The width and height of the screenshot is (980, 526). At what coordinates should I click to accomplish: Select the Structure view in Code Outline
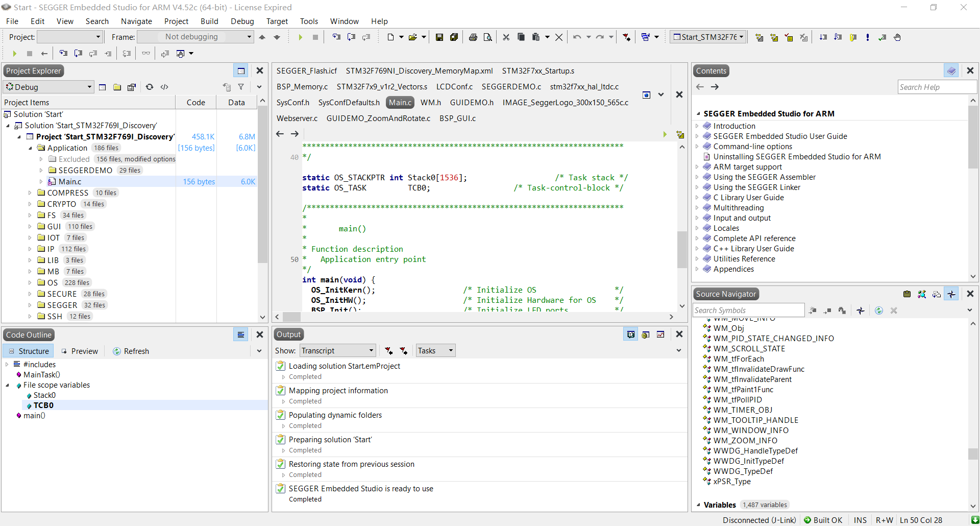pos(29,351)
